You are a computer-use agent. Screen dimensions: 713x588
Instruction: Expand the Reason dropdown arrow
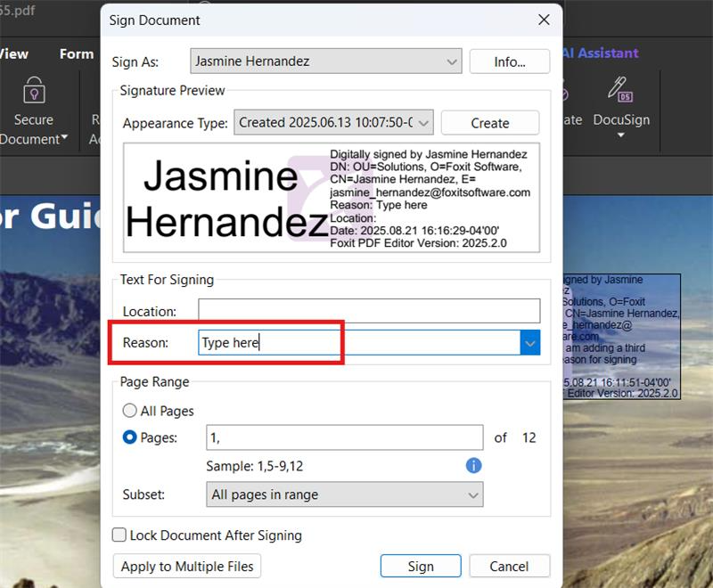pyautogui.click(x=530, y=343)
